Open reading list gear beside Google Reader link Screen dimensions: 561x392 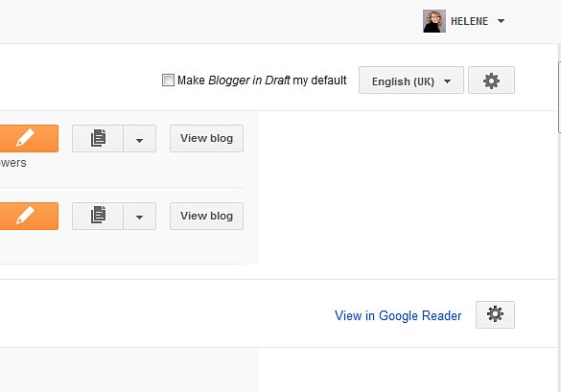point(495,314)
